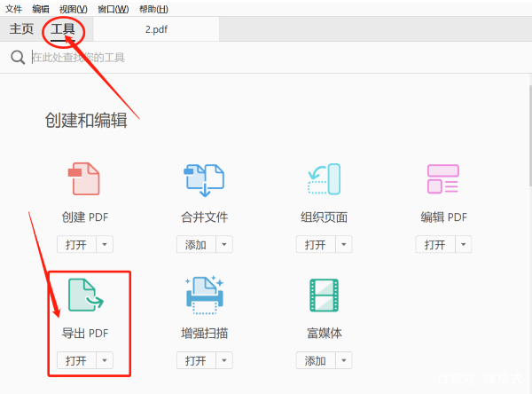Click the Create PDF (创建 PDF) icon
Image resolution: width=532 pixels, height=394 pixels.
(84, 179)
